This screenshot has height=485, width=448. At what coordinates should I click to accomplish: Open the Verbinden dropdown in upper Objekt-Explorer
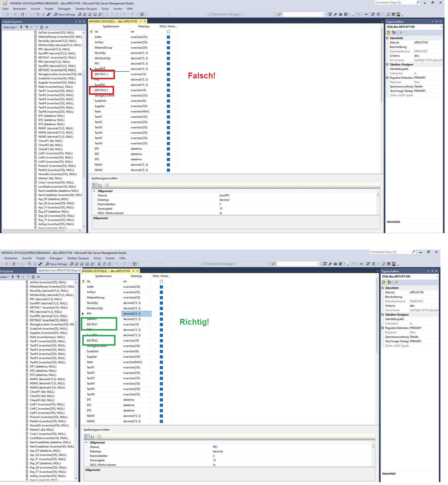(x=10, y=27)
